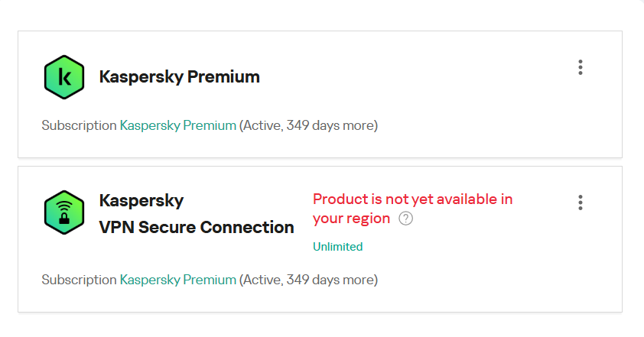Click the green Unlimited label

[337, 247]
